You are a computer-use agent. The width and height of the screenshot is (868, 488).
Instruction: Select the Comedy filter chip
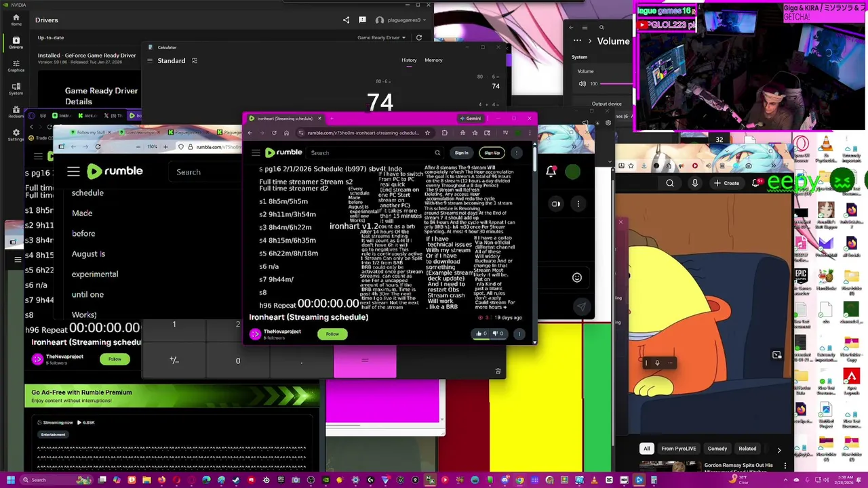click(x=717, y=449)
